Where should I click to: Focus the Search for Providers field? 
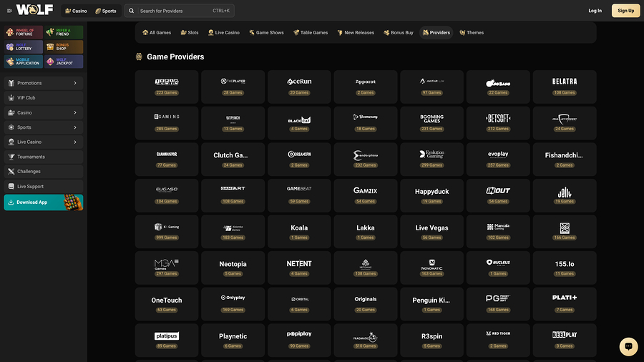(180, 11)
